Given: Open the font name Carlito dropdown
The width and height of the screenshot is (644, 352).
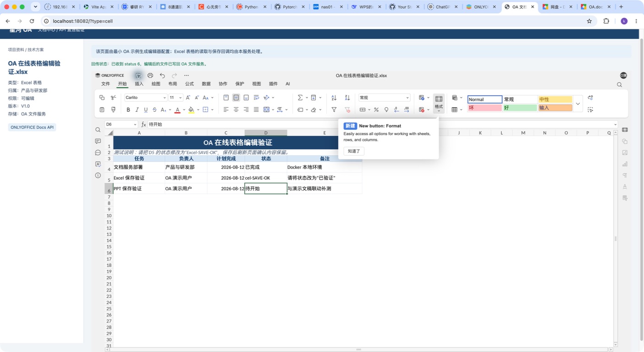Looking at the screenshot, I should point(165,98).
